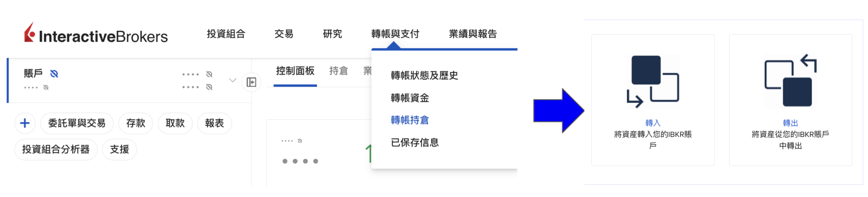
Task: Toggle hidden-value eye icon under 賬戶 name
Action: (46, 88)
